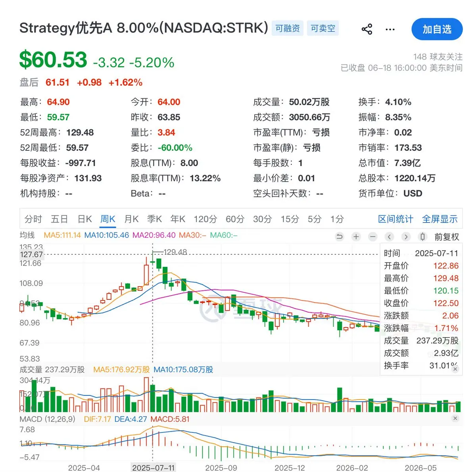The width and height of the screenshot is (476, 472).
Task: Click the stock title Strategy优先A 8.00%
Action: click(143, 28)
